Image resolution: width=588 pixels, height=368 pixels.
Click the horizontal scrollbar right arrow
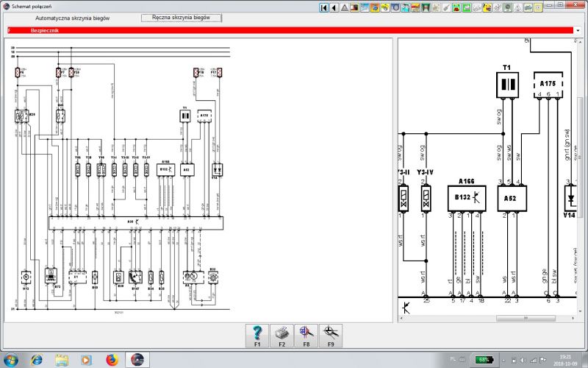pos(573,318)
